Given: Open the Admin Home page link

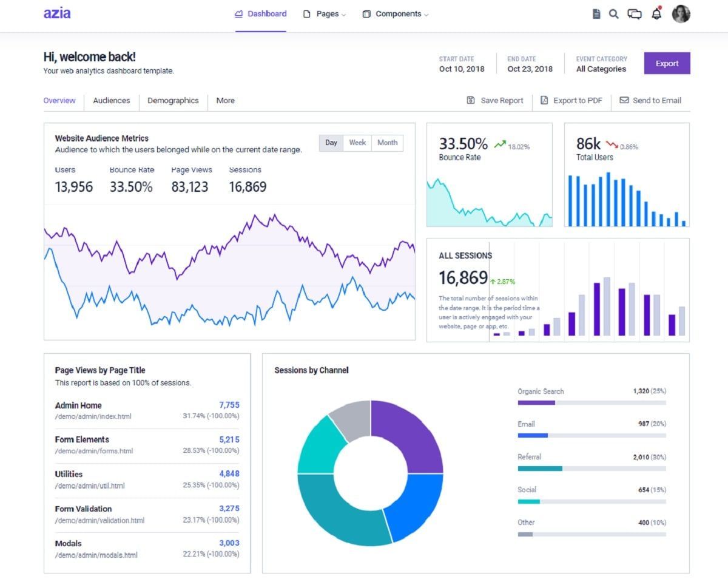Looking at the screenshot, I should coord(78,405).
